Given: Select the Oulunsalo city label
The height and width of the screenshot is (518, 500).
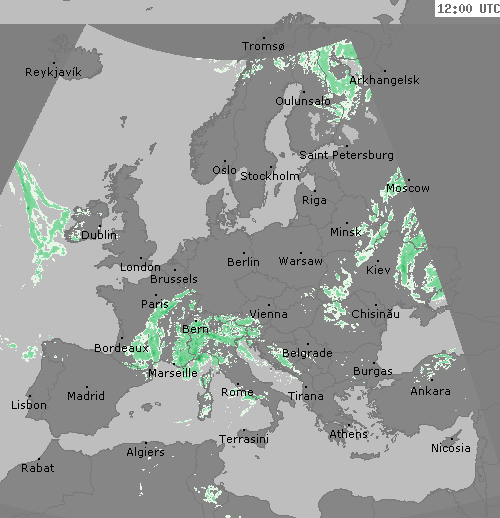Looking at the screenshot, I should (x=303, y=101).
